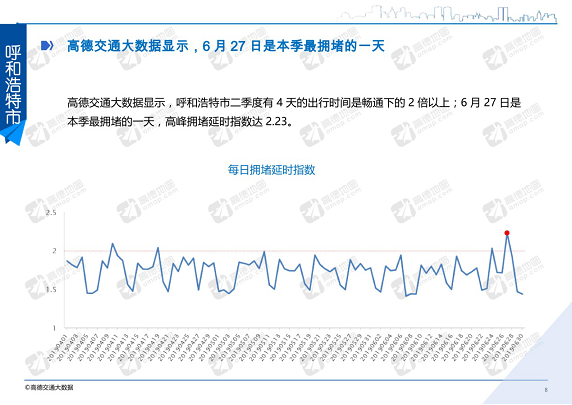Viewport: 572px width, 405px height.
Task: Click the 1.5 y-axis label
Action: pyautogui.click(x=51, y=289)
